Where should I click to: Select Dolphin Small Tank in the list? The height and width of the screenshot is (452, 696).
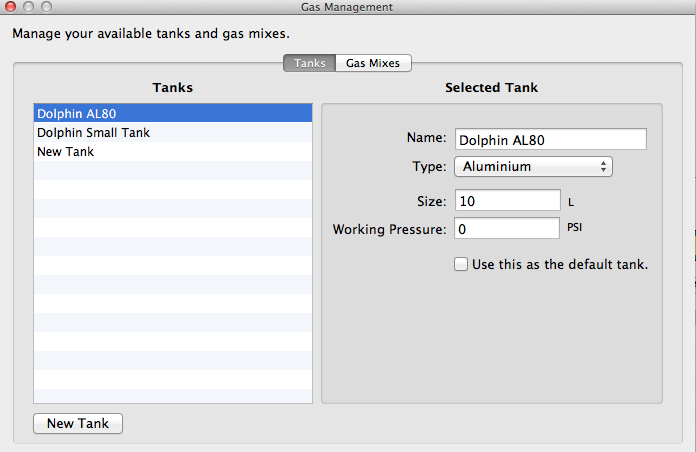click(173, 132)
